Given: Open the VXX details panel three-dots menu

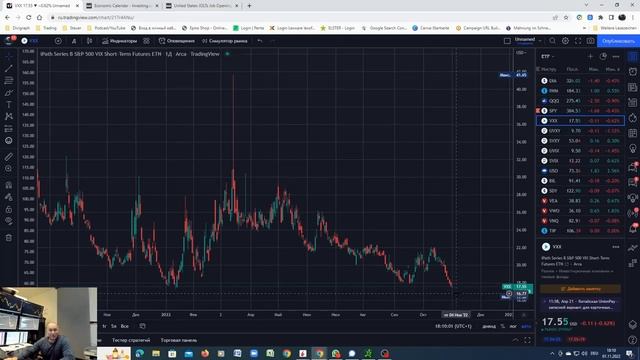Looking at the screenshot, I should pyautogui.click(x=616, y=247).
